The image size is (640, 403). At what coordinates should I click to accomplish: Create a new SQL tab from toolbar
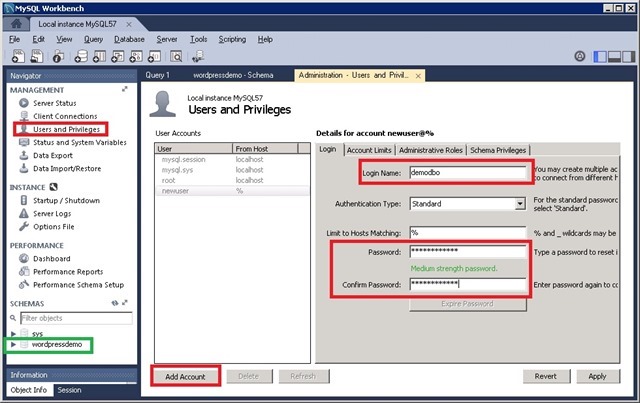pyautogui.click(x=18, y=56)
